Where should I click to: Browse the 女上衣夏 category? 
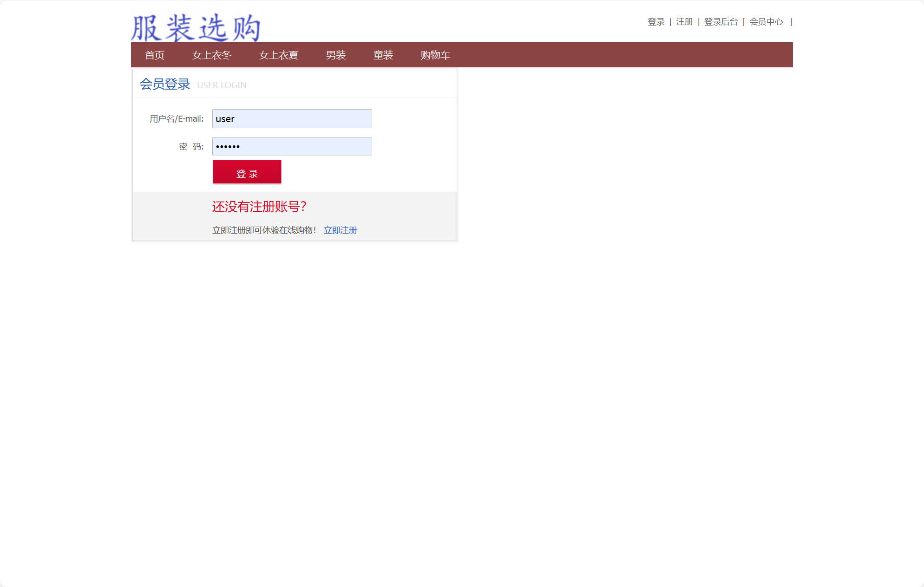coord(279,55)
